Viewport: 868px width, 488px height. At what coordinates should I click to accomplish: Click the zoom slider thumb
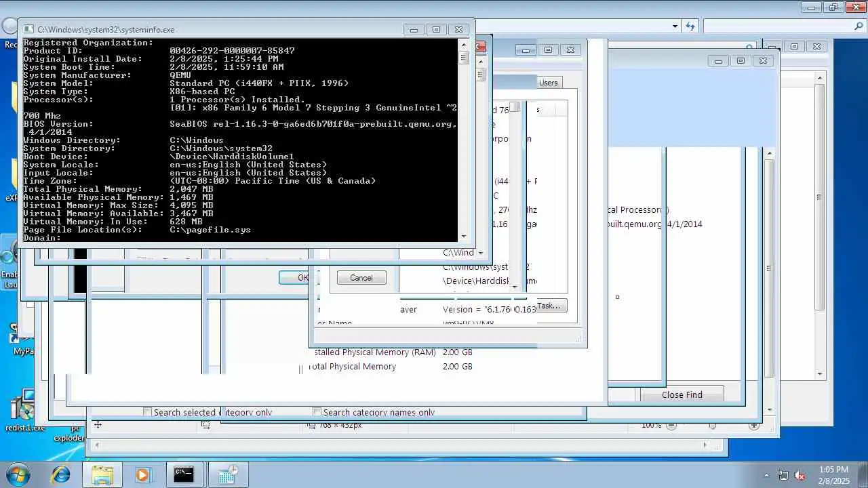tap(712, 426)
